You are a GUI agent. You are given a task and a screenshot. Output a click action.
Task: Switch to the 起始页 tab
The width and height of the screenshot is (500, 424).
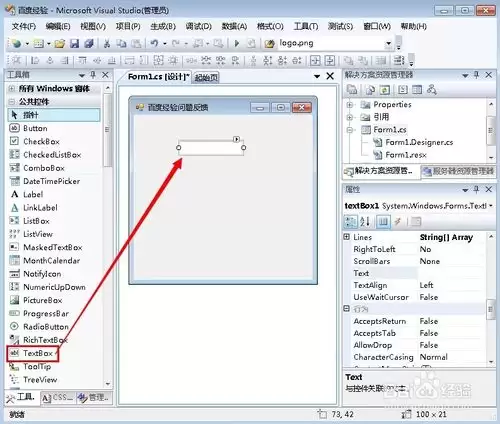tap(206, 78)
